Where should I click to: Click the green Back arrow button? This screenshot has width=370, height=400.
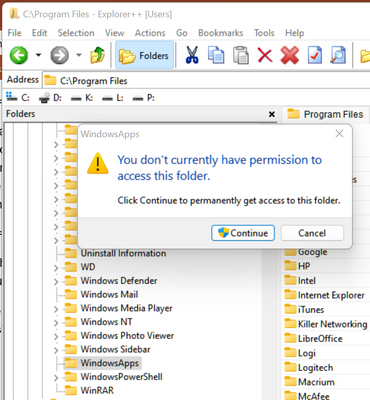19,55
